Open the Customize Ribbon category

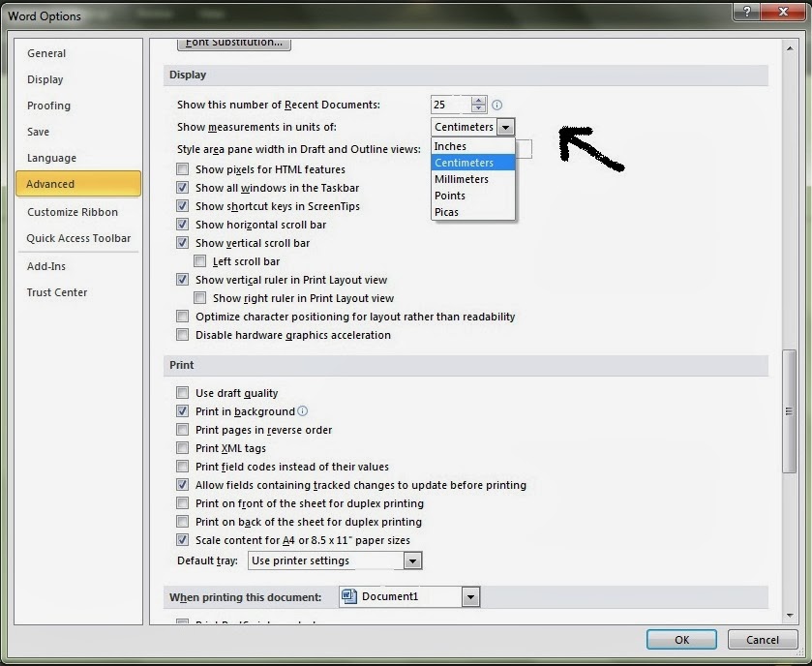[x=78, y=212]
